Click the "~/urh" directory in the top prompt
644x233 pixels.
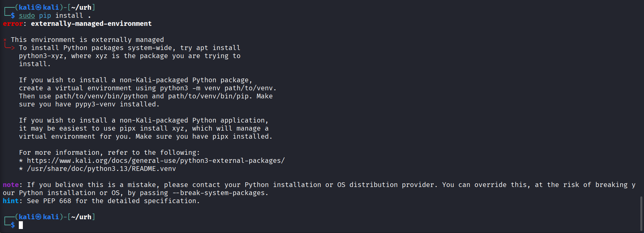(x=81, y=7)
